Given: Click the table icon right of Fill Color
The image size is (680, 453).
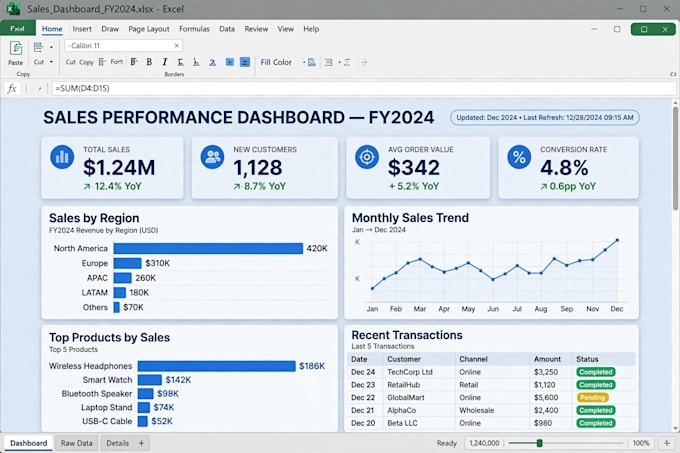Looking at the screenshot, I should pos(312,62).
